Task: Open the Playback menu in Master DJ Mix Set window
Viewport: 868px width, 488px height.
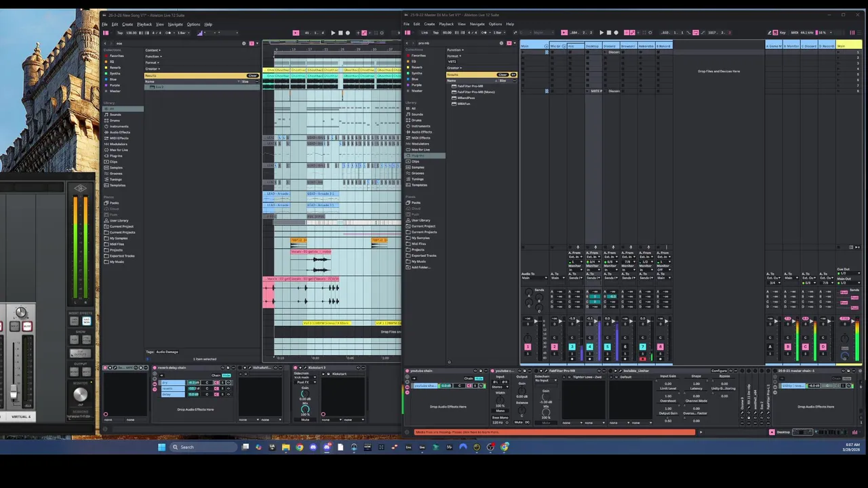Action: pos(446,24)
